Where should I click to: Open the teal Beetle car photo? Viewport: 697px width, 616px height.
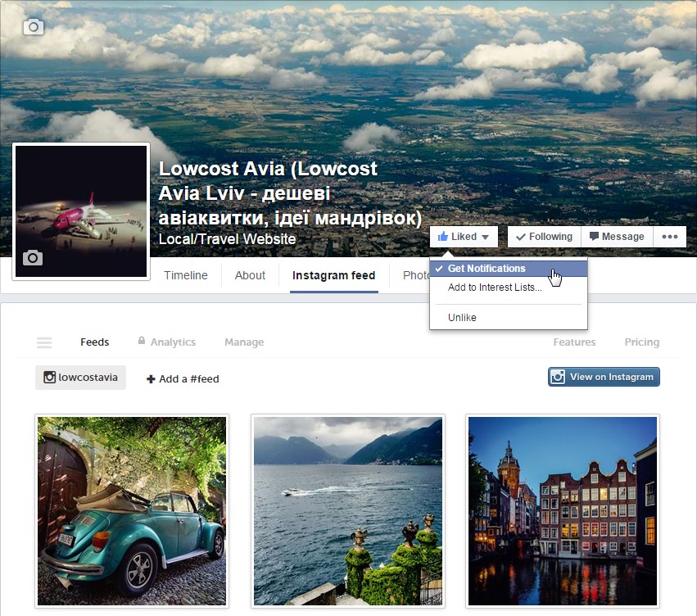[132, 511]
